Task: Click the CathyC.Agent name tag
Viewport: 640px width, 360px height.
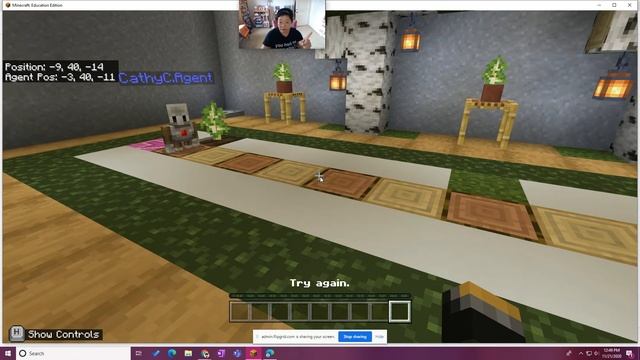Action: [x=166, y=78]
